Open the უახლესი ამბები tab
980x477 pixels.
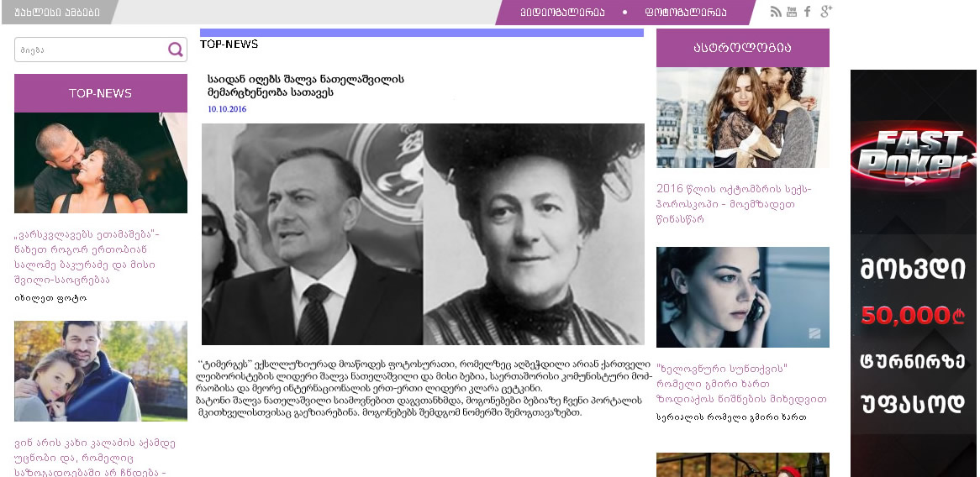(57, 13)
